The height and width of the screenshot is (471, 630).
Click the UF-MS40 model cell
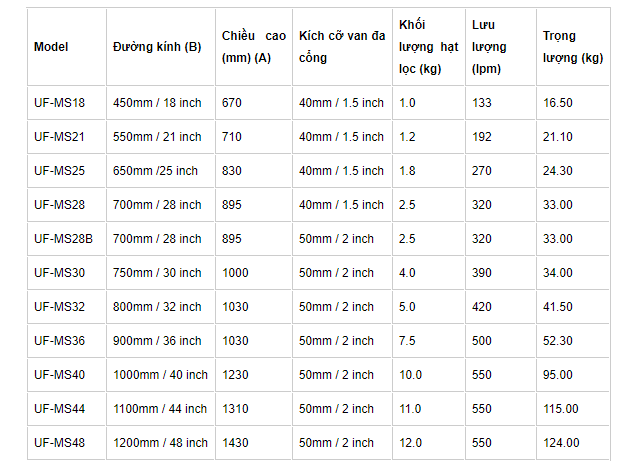point(60,375)
